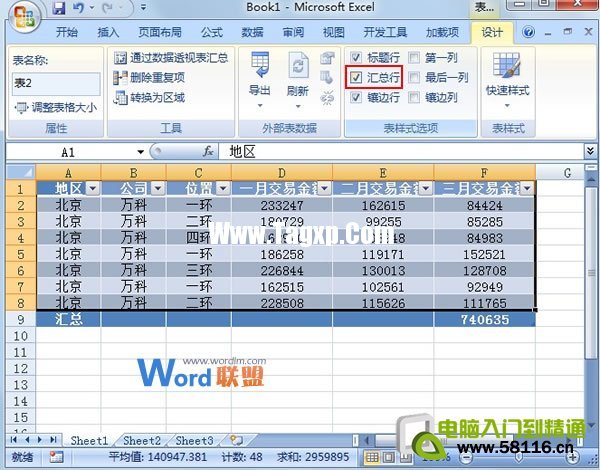Click the open in browser icon
The image size is (600, 470).
click(327, 78)
